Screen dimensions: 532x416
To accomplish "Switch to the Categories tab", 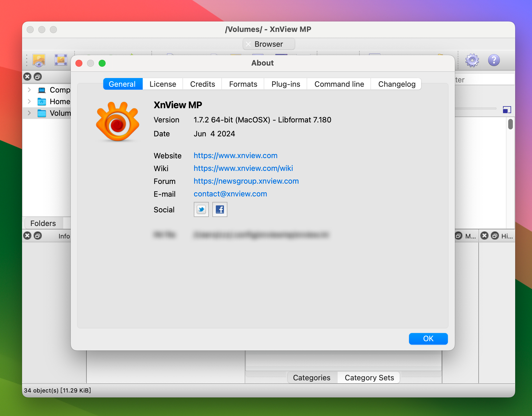I will pos(312,377).
